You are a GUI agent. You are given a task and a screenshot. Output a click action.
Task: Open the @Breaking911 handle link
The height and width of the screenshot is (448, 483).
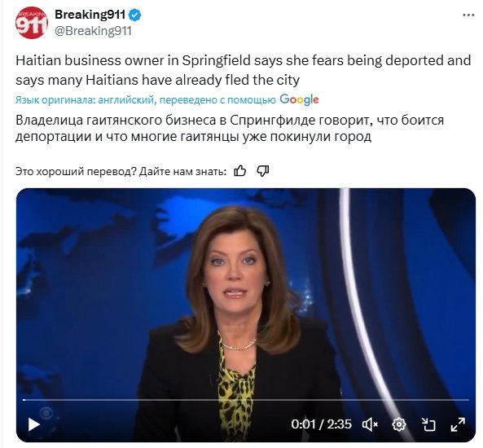pyautogui.click(x=94, y=31)
